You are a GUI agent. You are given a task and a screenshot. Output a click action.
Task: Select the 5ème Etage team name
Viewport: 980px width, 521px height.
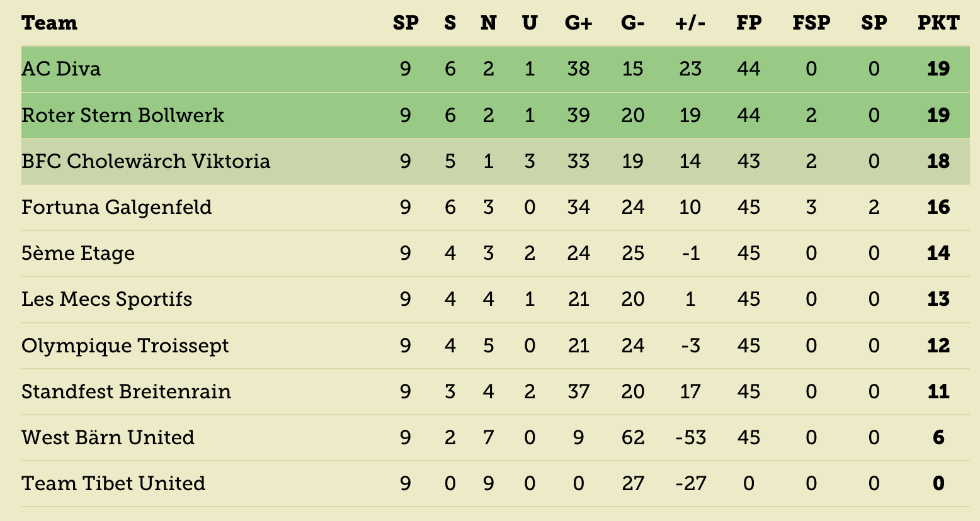click(78, 253)
